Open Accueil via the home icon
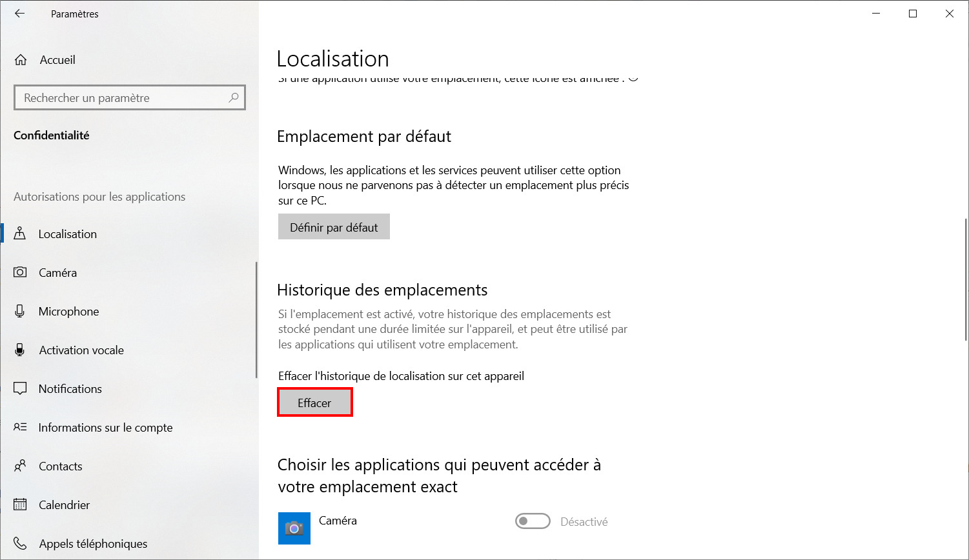Image resolution: width=969 pixels, height=560 pixels. 21,60
